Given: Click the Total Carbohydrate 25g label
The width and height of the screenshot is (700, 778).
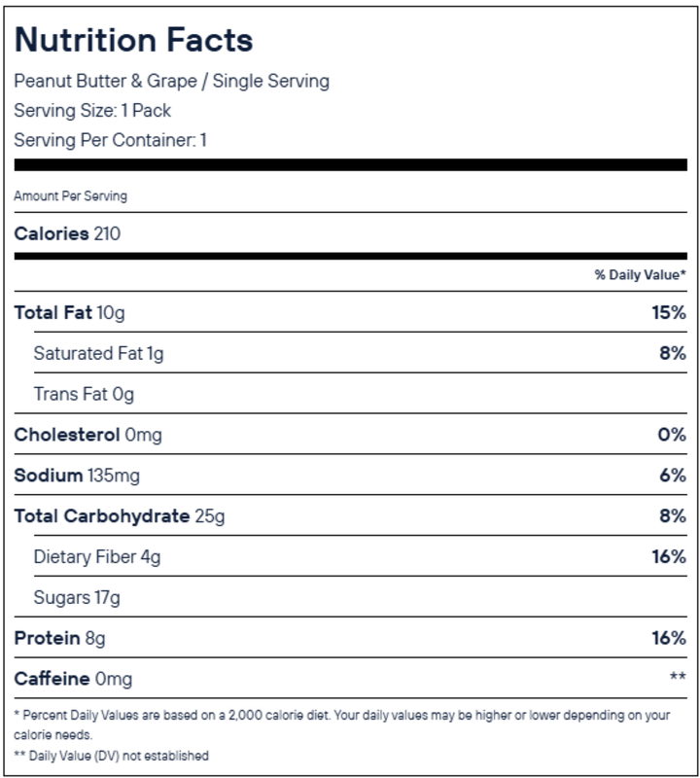Looking at the screenshot, I should [119, 515].
